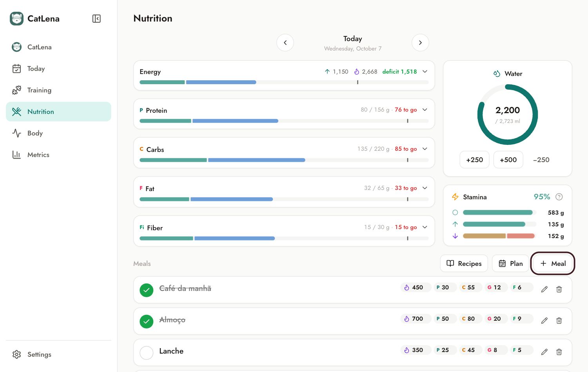Click the Stamina lightning bolt icon
Image resolution: width=588 pixels, height=372 pixels.
[455, 197]
